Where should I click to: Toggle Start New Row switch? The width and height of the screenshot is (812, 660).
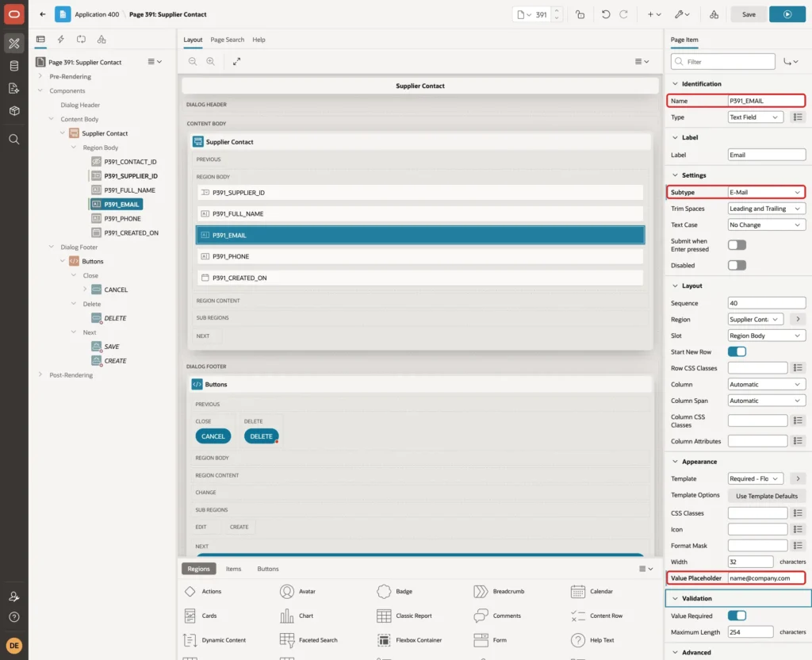tap(737, 351)
